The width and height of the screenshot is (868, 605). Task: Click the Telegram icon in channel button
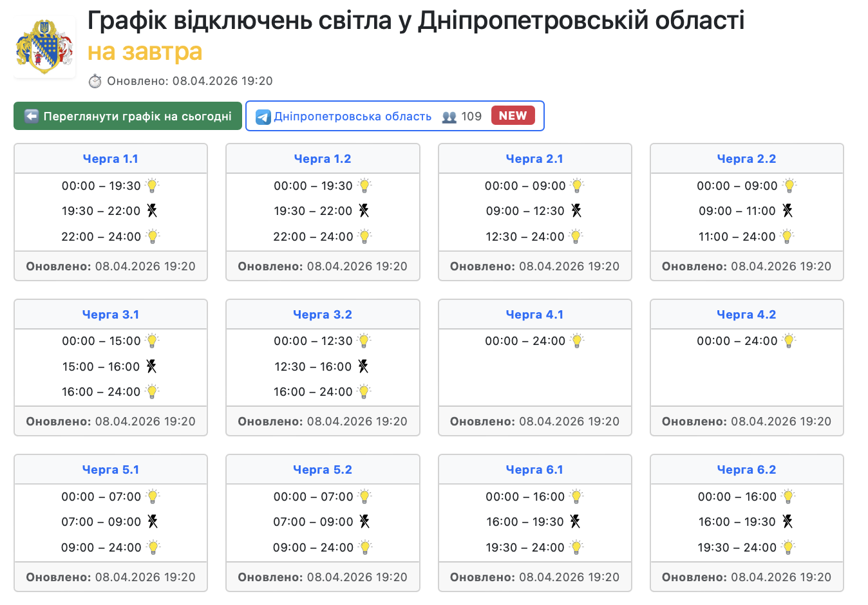click(263, 116)
